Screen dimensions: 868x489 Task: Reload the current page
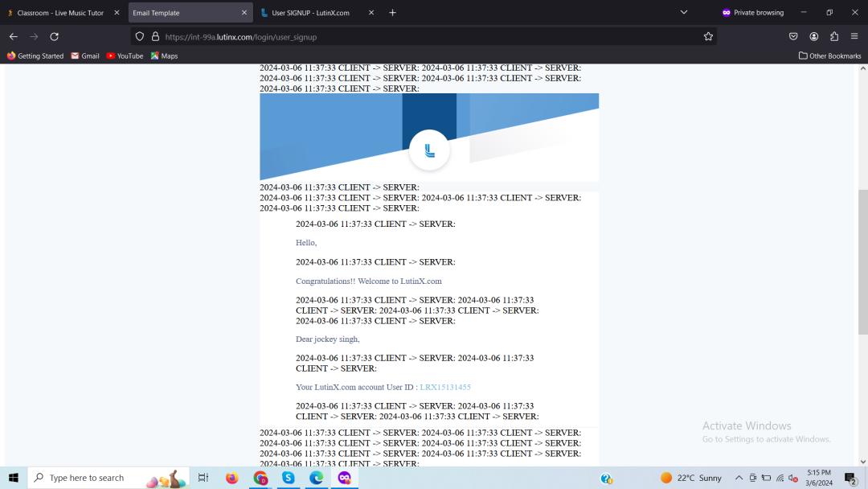click(54, 37)
